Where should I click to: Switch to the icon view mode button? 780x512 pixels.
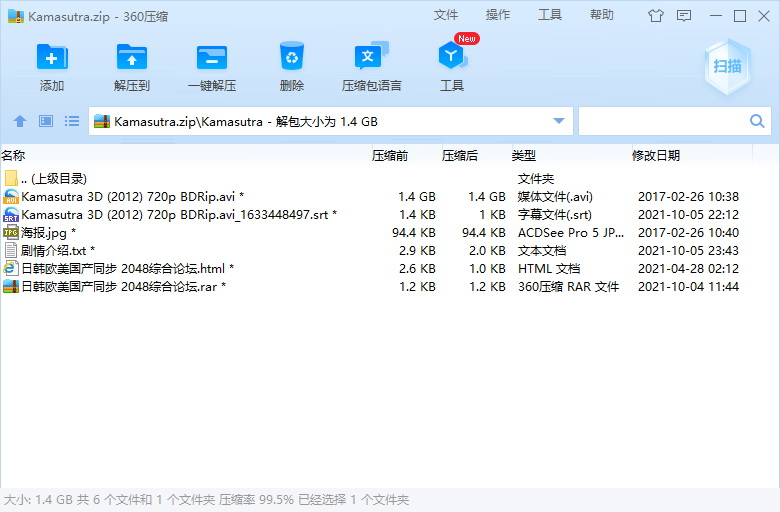pyautogui.click(x=46, y=121)
